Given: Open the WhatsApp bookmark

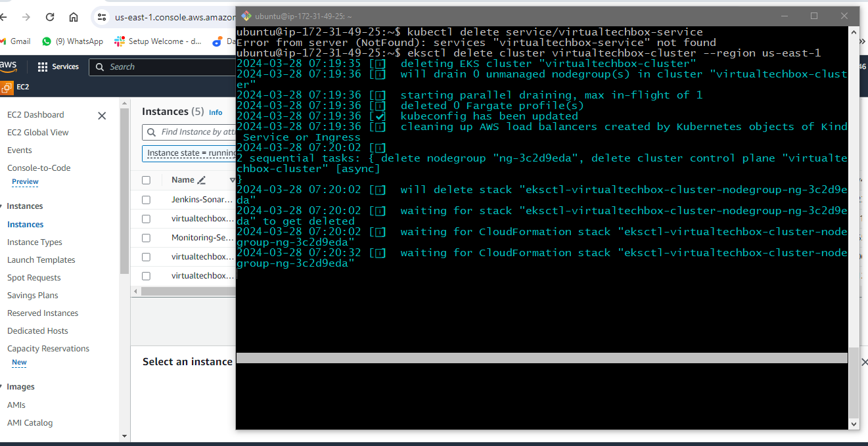Looking at the screenshot, I should 72,41.
